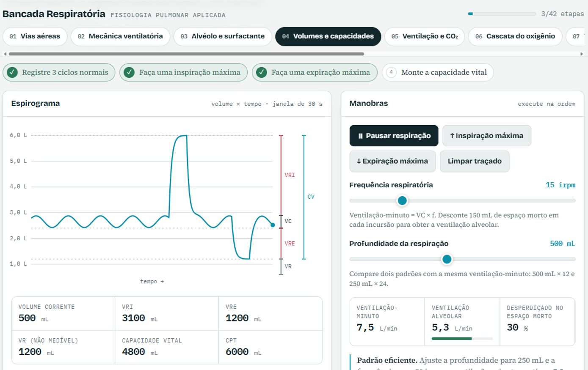Click the horizontal tab bar scrollbar
The image size is (588, 370).
pos(186,54)
